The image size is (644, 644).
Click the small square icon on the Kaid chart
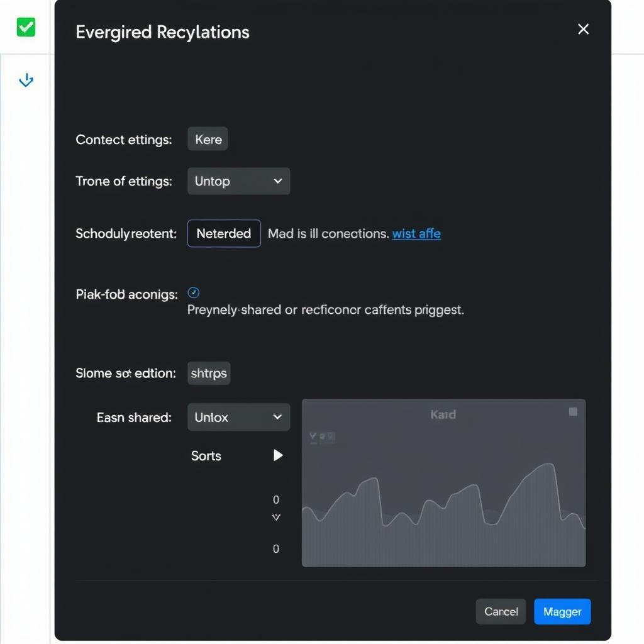[x=573, y=411]
